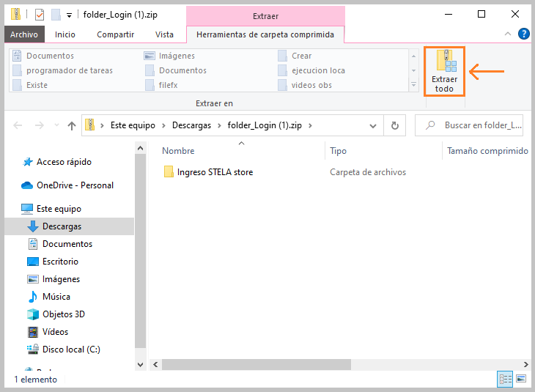Open address bar history dropdown
Viewport: 535px width, 392px height.
coord(373,126)
